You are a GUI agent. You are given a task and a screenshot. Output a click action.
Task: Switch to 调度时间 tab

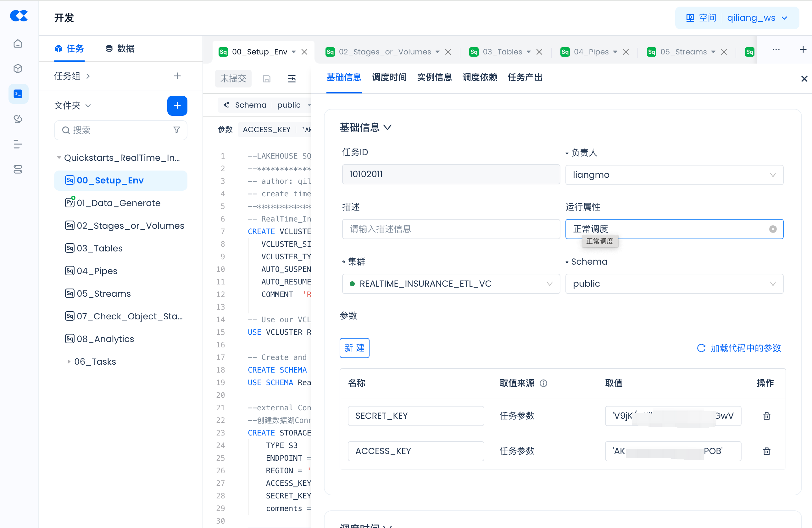(389, 77)
